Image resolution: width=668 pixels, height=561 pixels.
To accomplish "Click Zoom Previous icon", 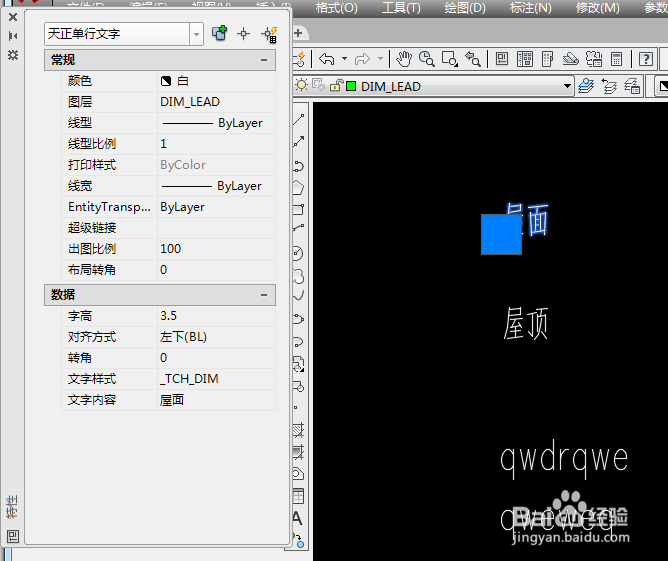I will (472, 59).
